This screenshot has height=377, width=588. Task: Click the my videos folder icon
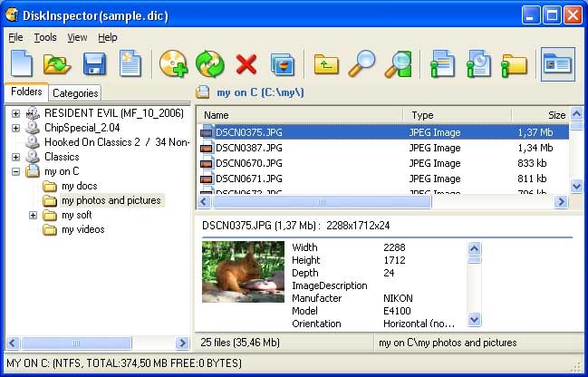coord(50,229)
